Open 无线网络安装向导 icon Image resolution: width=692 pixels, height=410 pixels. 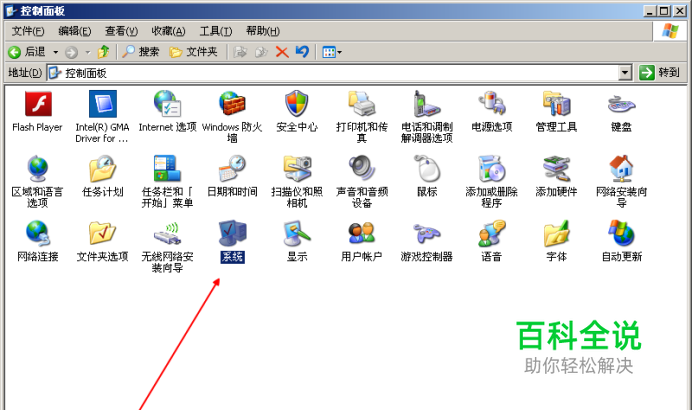[167, 233]
